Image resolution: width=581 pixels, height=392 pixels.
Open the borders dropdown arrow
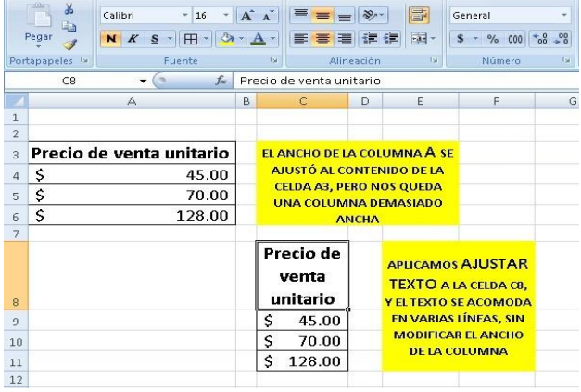click(206, 39)
